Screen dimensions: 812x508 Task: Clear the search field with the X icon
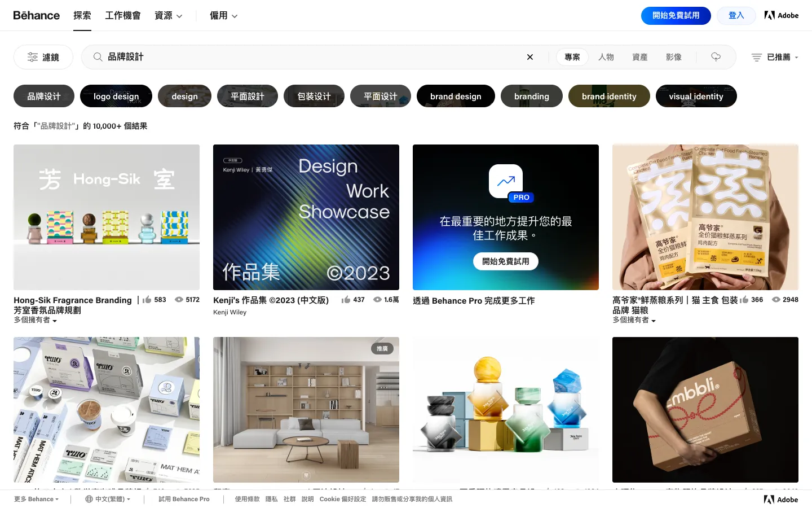click(530, 57)
